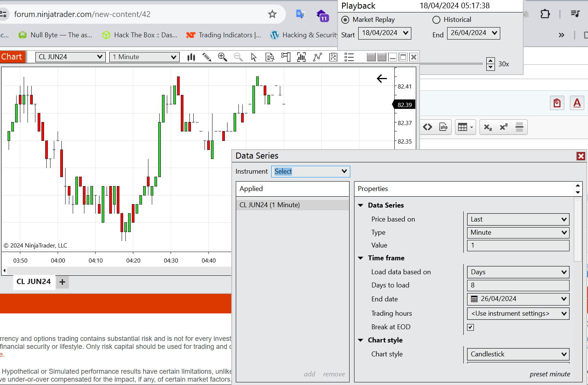Open the purple extension icon with badge 11
588x385 pixels.
point(323,16)
